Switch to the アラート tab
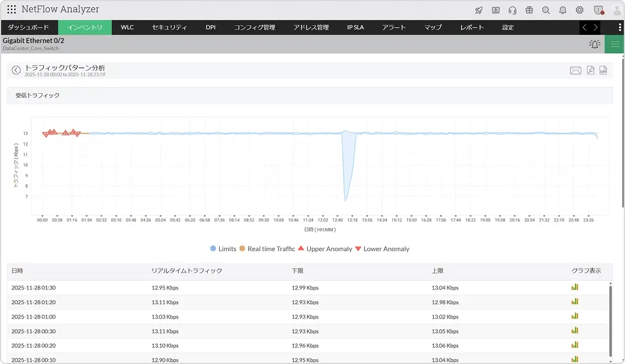 394,27
